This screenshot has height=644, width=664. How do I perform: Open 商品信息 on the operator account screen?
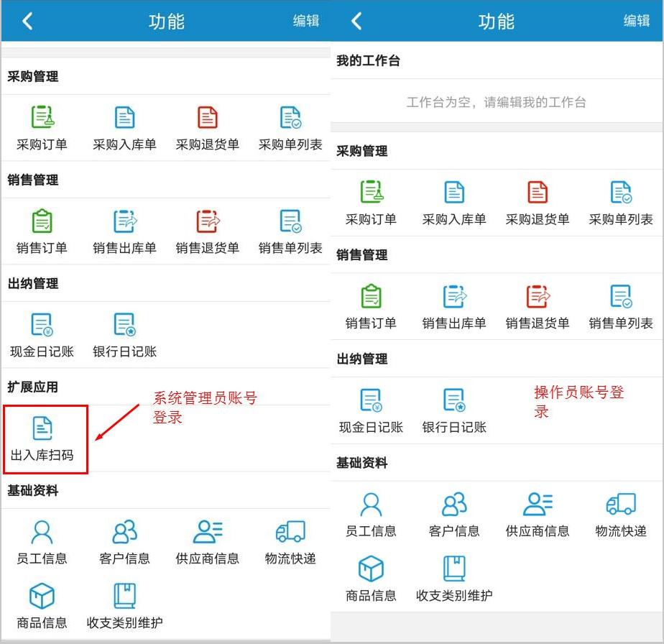coord(371,579)
